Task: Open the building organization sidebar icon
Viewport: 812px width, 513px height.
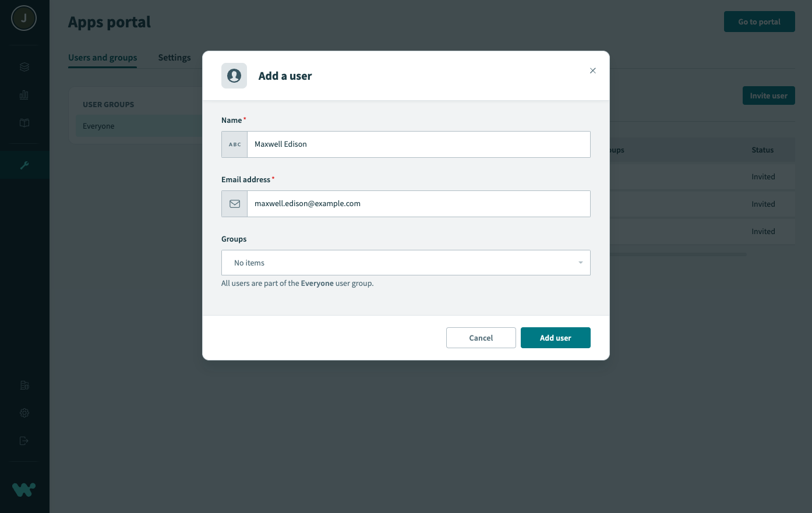Action: click(x=24, y=385)
